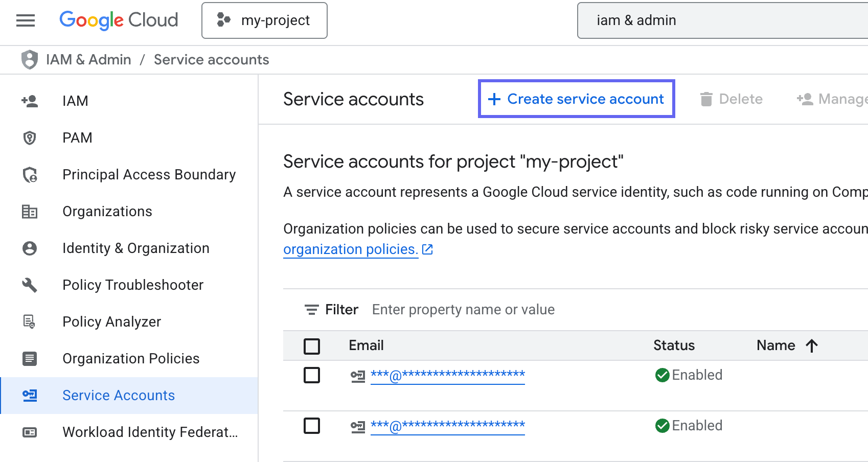Click the Policy Analyzer icon
868x462 pixels.
point(29,321)
